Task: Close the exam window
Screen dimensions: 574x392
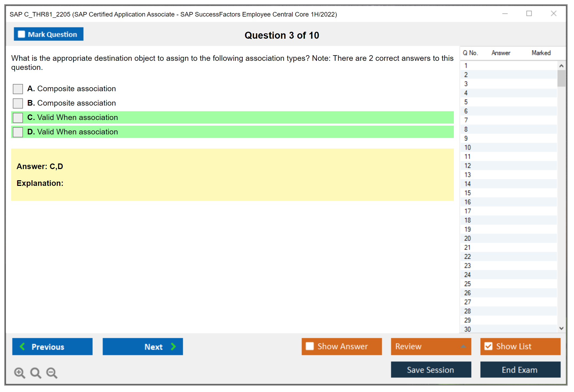Action: [x=553, y=14]
